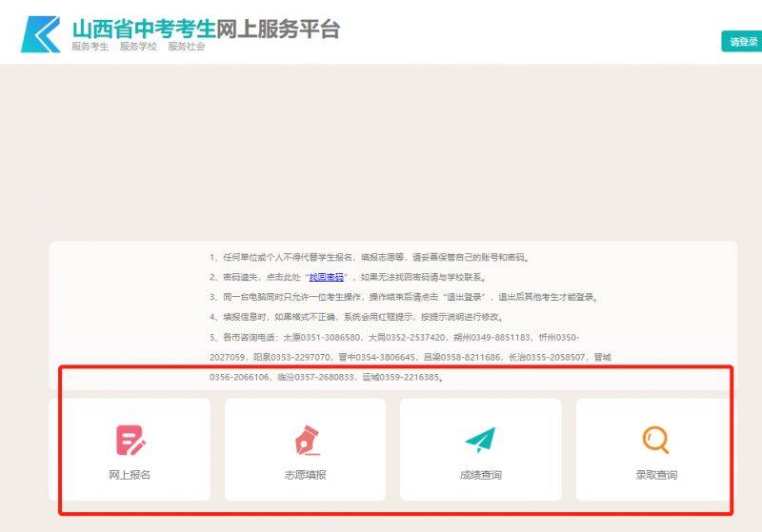Click the pen-nib 志愿填报 icon
This screenshot has width=762, height=532.
pos(306,441)
